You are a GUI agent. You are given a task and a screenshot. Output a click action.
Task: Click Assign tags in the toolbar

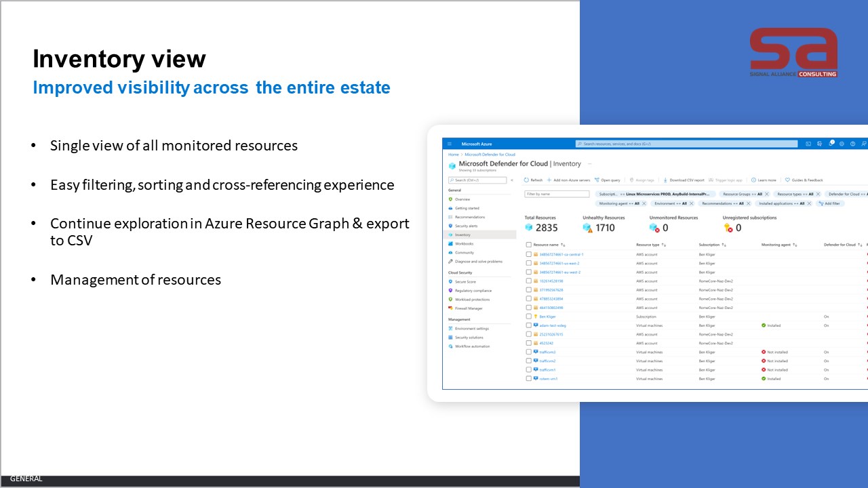[x=642, y=180]
